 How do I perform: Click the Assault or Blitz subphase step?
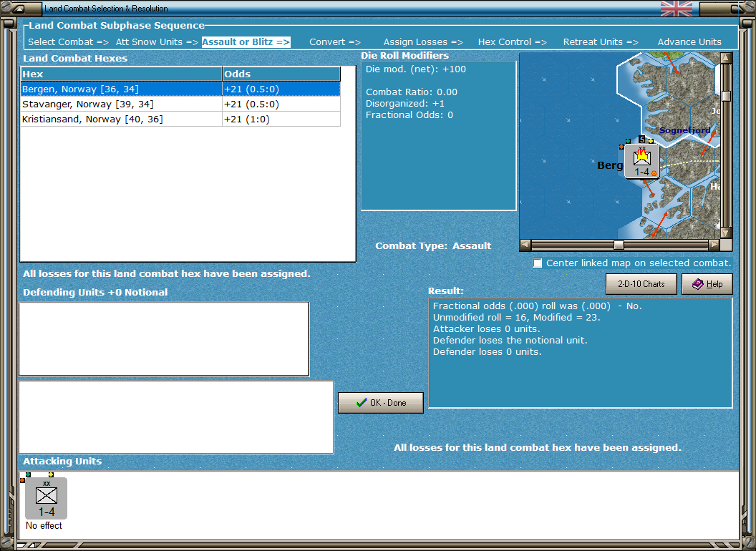pyautogui.click(x=246, y=42)
